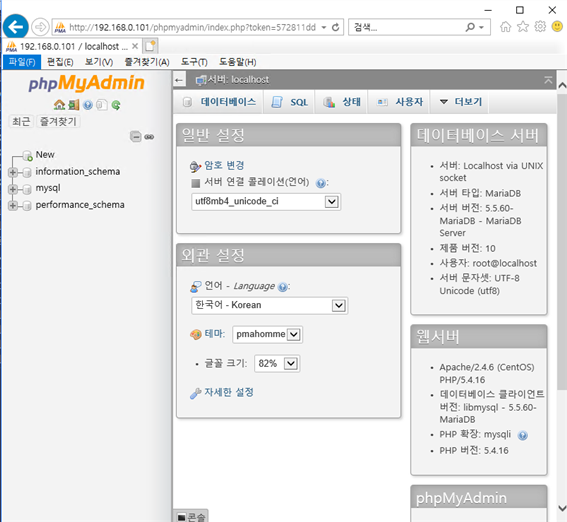
Task: Expand the information_schema tree node
Action: (13, 172)
